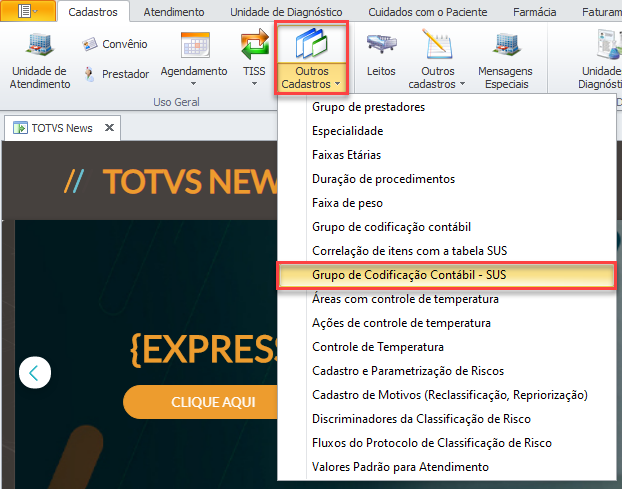Open the Convênio registration
622x489 pixels.
tap(115, 44)
